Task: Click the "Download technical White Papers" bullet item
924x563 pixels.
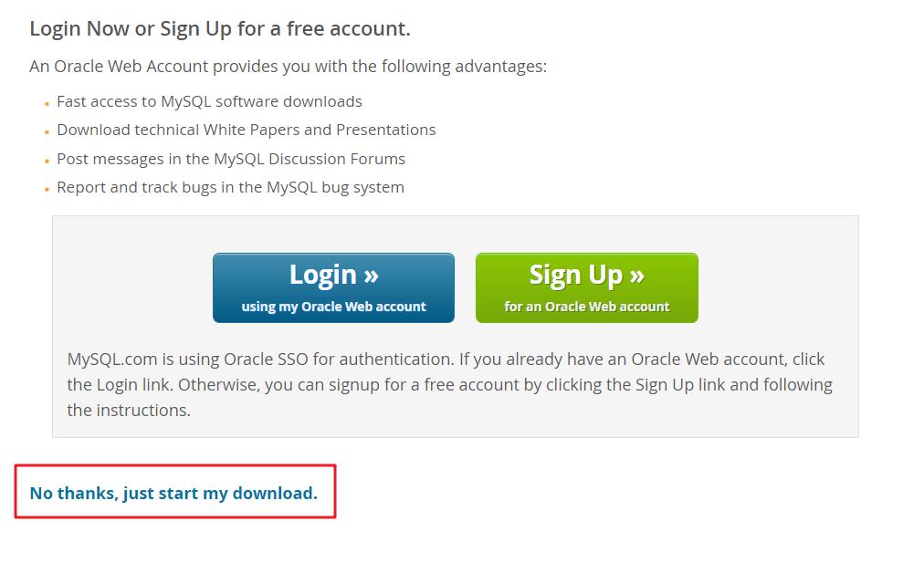Action: 246,130
